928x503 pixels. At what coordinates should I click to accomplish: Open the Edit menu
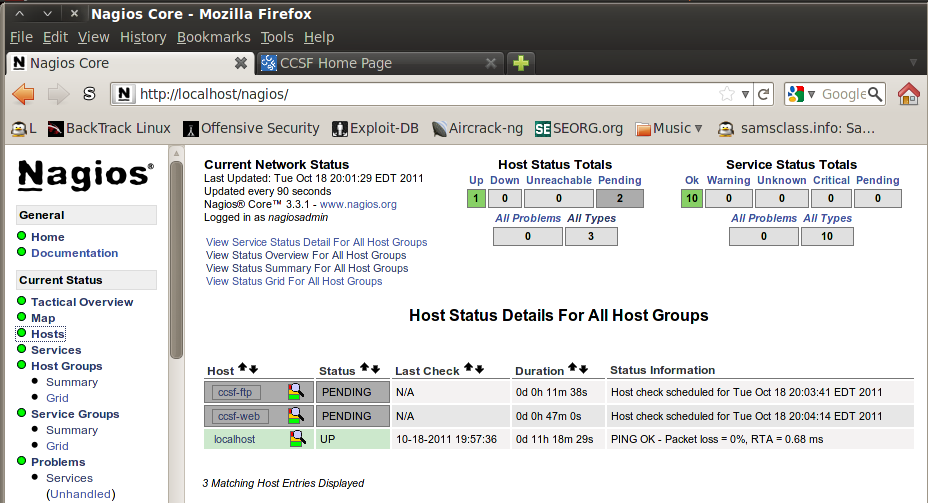[x=55, y=37]
